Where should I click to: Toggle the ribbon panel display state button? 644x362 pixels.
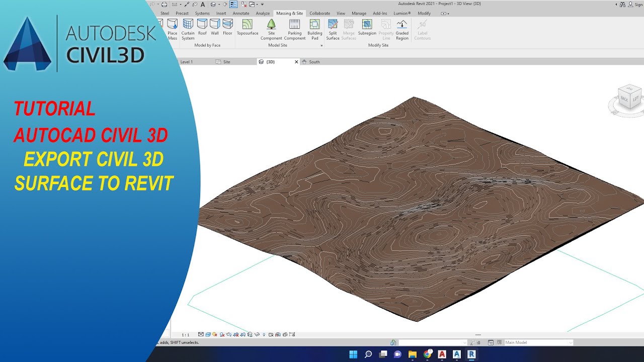tap(444, 14)
